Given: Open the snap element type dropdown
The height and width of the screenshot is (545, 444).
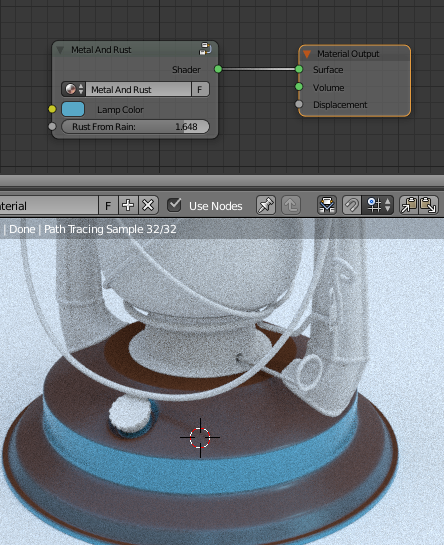Looking at the screenshot, I should pos(378,205).
